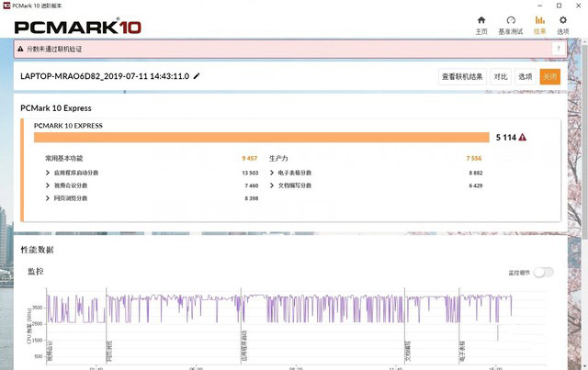Click the spreadsheets (电子表格) marker in the chart
588x370 pixels.
459,326
